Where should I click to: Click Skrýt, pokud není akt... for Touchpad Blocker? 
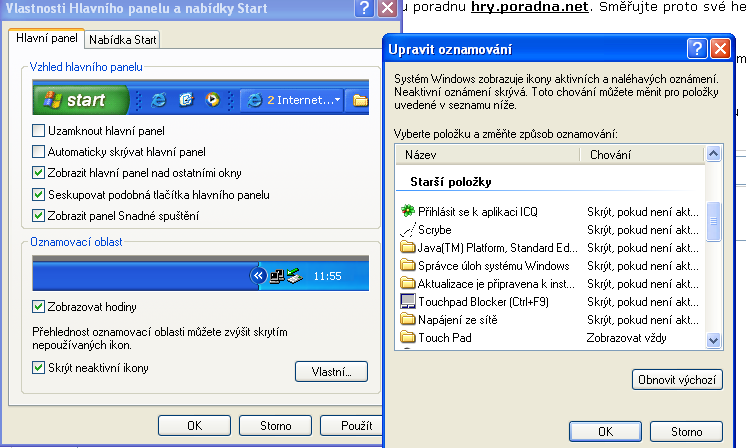[x=643, y=302]
